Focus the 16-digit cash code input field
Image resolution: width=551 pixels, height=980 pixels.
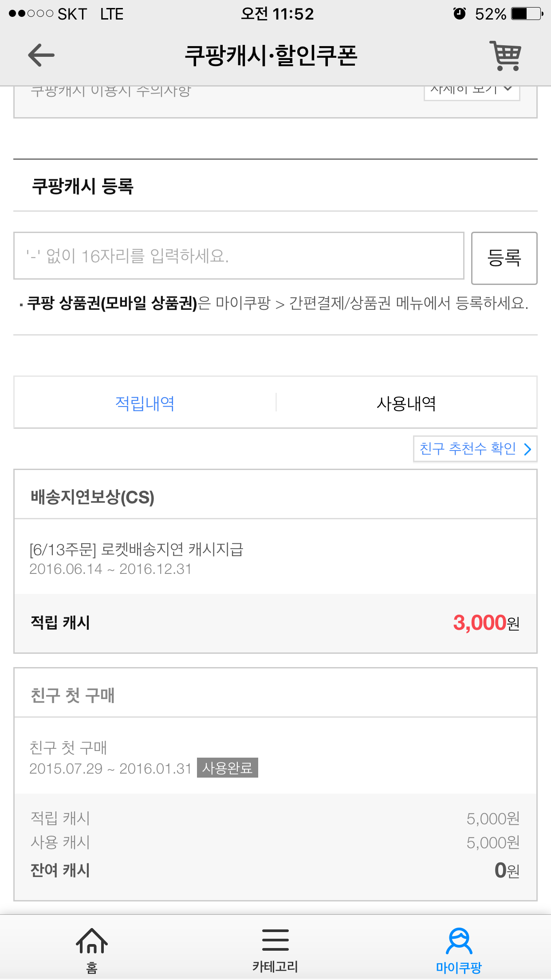[x=239, y=256]
